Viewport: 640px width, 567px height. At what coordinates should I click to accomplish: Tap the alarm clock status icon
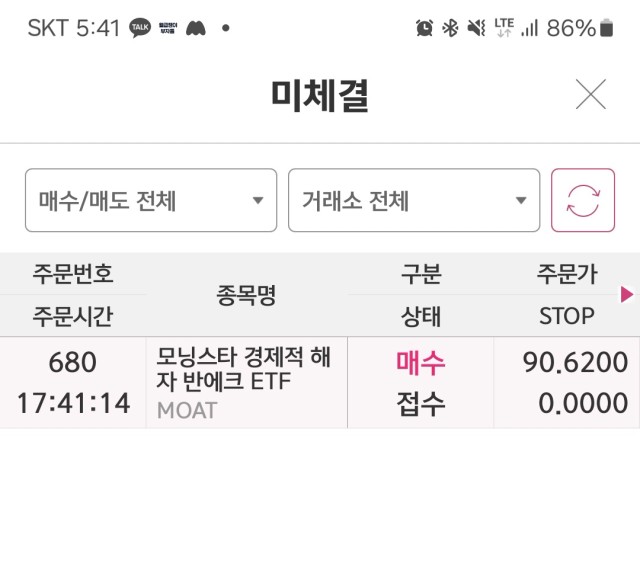click(x=424, y=28)
